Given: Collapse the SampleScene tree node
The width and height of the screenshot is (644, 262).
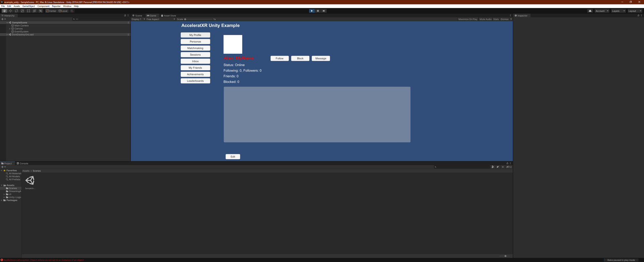Looking at the screenshot, I should pos(7,22).
